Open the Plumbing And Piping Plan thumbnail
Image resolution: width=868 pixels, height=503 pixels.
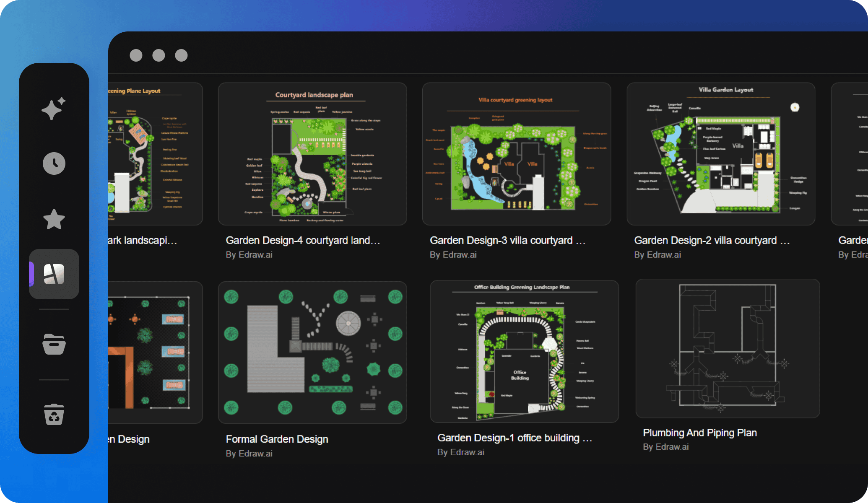[x=728, y=348]
